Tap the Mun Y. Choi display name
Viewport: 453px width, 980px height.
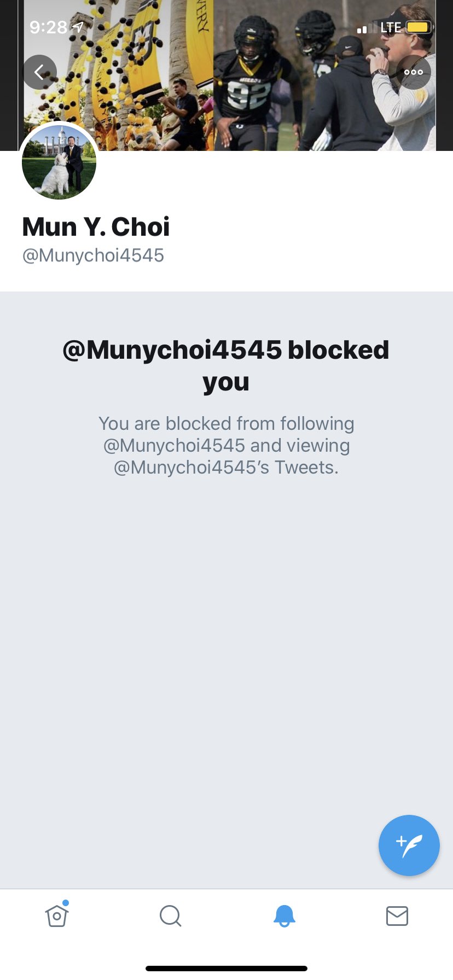coord(96,226)
